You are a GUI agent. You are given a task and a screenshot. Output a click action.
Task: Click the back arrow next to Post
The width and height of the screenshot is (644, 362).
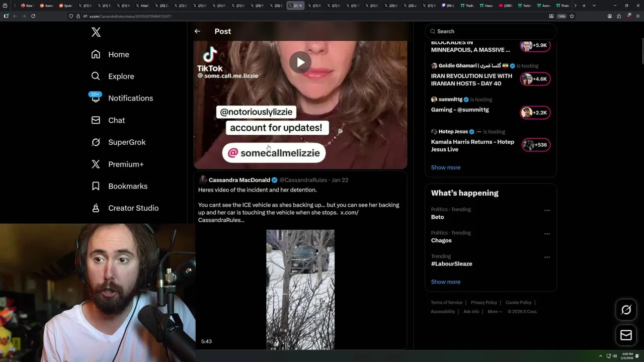pos(197,31)
